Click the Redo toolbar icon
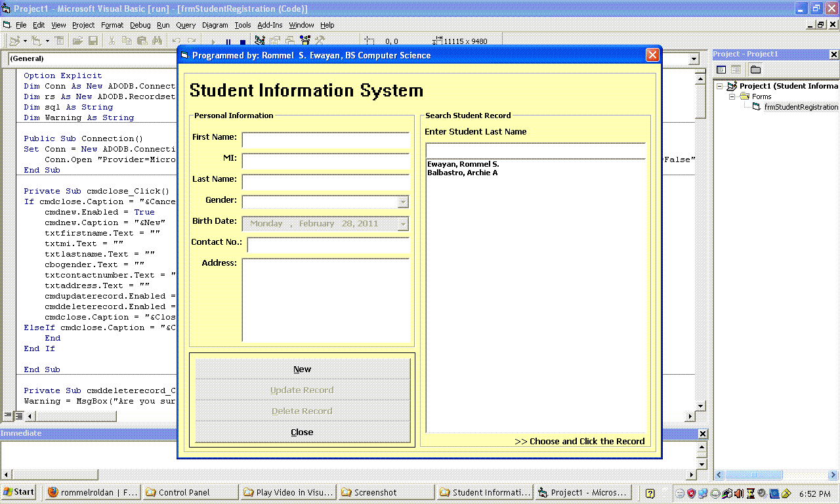 coord(191,41)
